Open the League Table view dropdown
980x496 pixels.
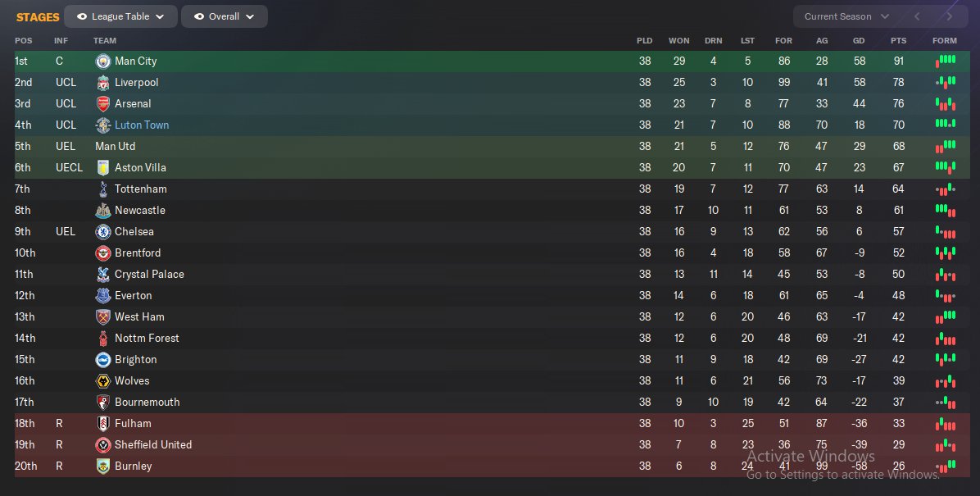tap(120, 16)
